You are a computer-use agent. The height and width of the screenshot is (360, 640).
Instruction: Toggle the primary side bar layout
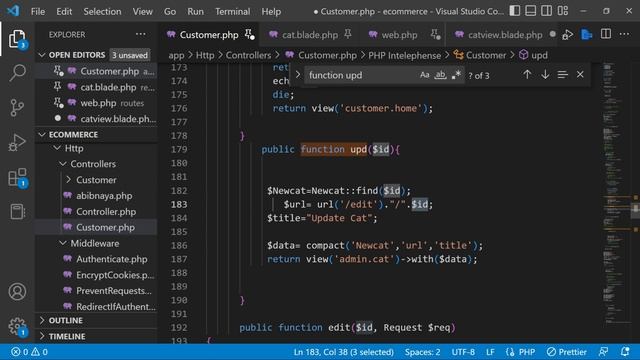pyautogui.click(x=515, y=11)
